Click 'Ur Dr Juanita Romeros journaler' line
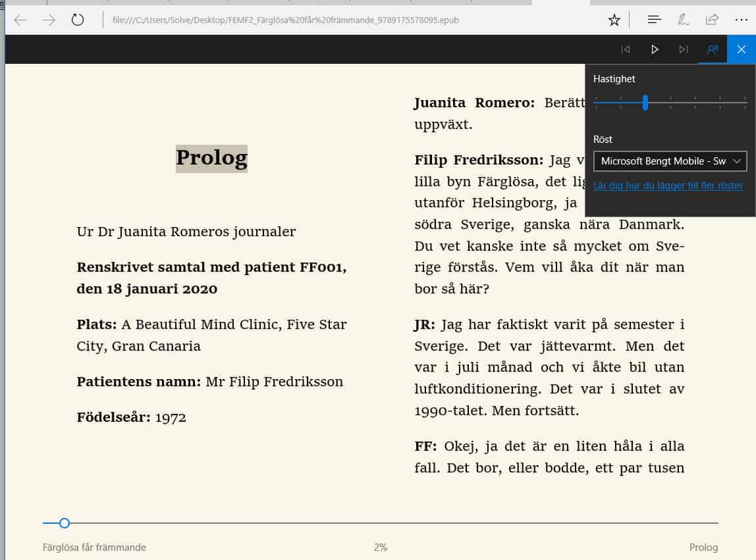Viewport: 756px width, 560px height. tap(186, 232)
